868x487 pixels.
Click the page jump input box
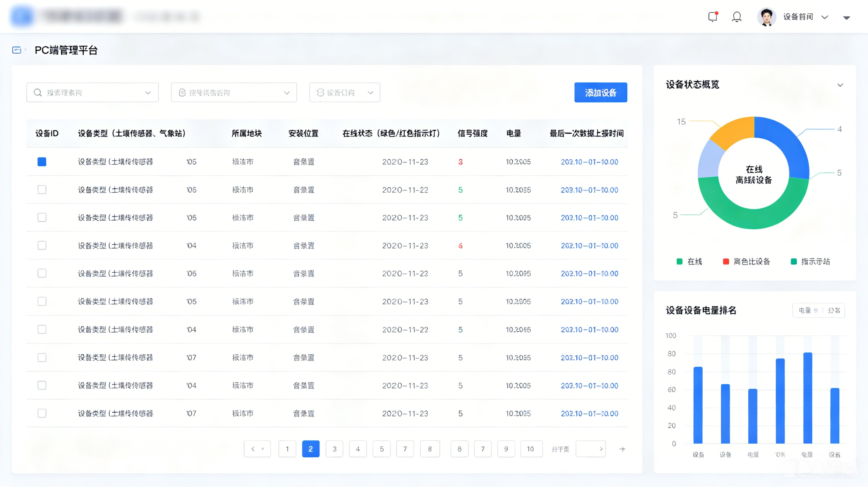(x=590, y=449)
